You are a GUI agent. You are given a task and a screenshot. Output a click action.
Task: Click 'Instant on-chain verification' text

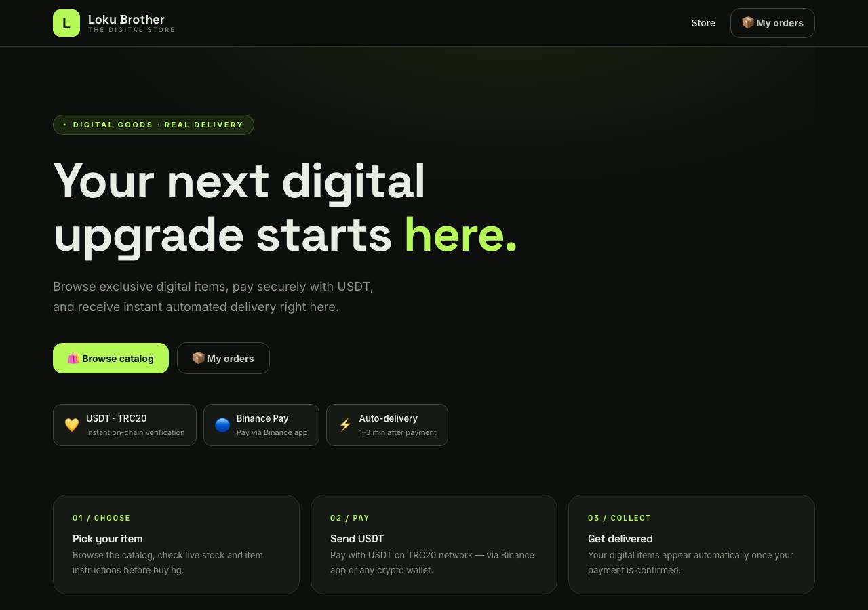click(136, 432)
